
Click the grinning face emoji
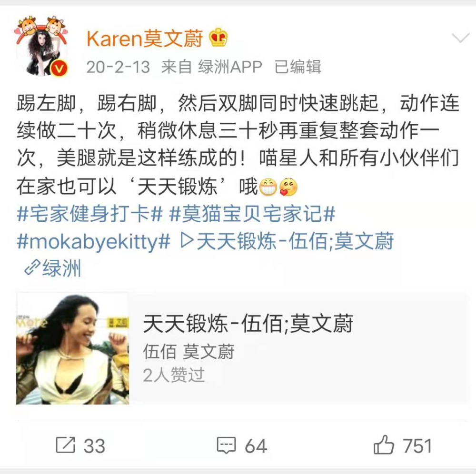[x=268, y=187]
